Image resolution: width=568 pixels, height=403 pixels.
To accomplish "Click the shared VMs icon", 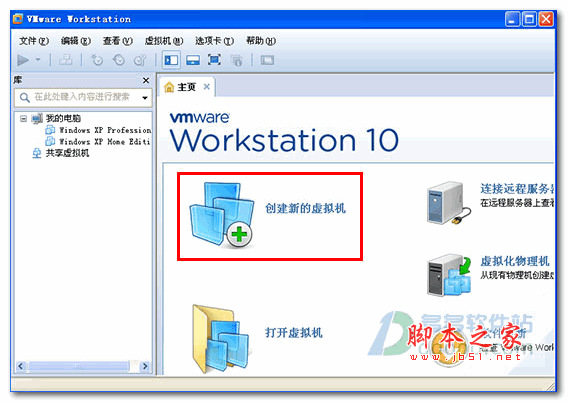I will click(37, 153).
